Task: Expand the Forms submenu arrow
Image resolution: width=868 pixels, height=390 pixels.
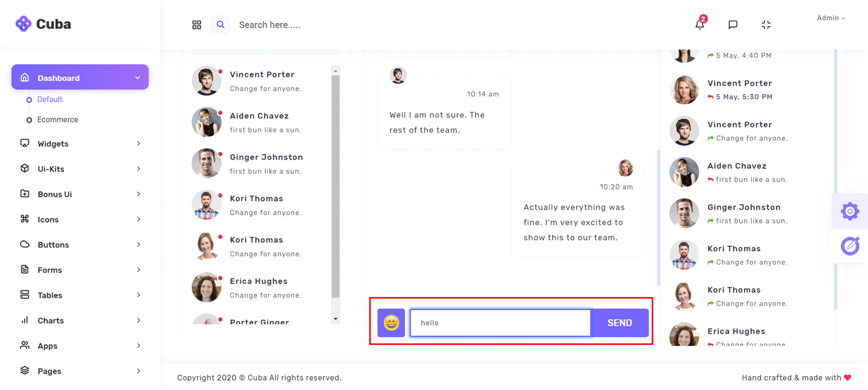Action: click(139, 270)
